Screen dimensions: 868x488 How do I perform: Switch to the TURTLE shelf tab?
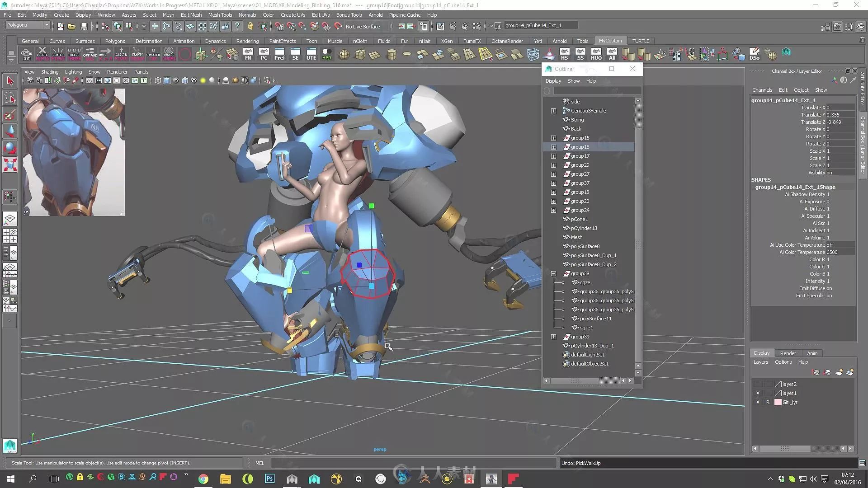[641, 41]
